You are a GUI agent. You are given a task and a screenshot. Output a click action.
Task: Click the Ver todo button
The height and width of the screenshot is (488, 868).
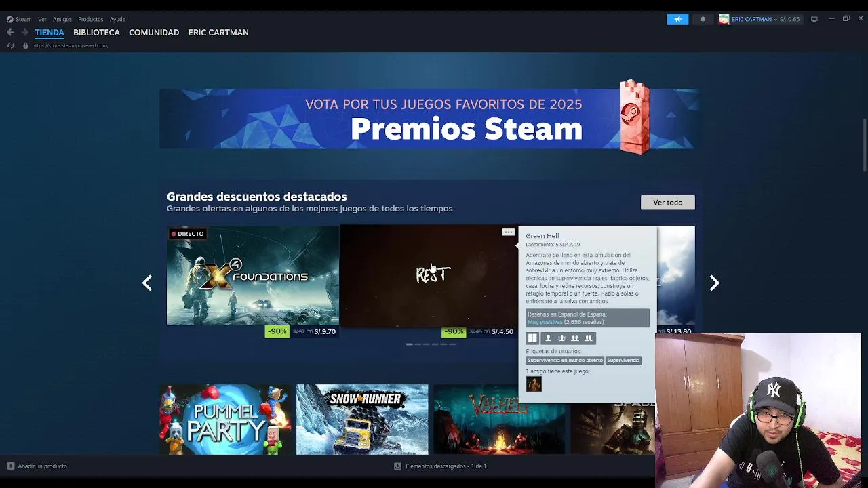(668, 202)
